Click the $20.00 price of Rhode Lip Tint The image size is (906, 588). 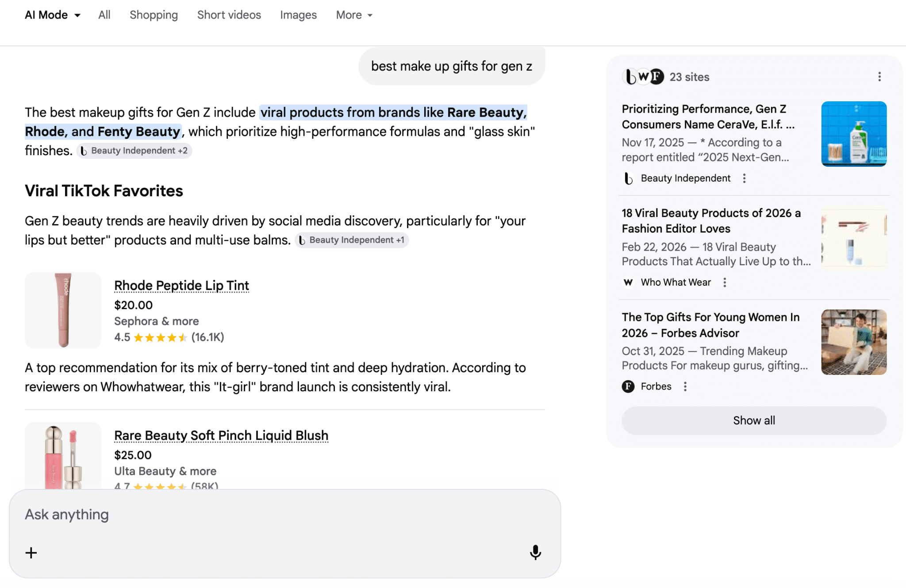pos(133,305)
